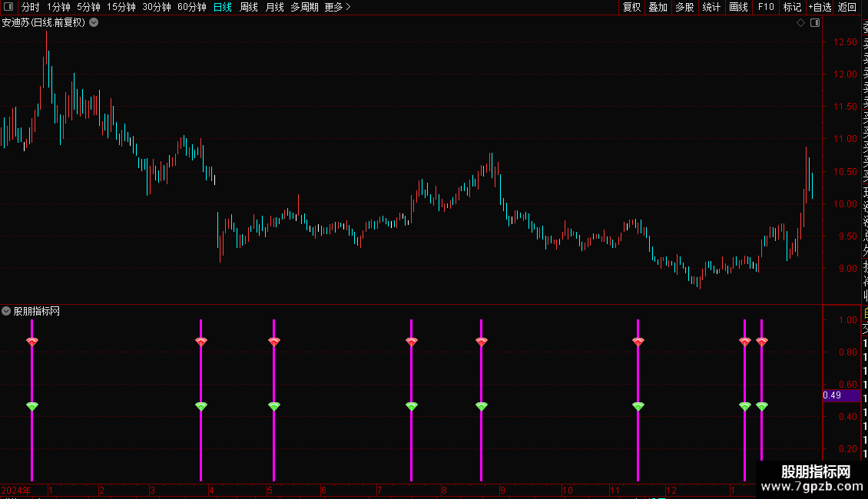
Task: Click the split-window icon near the price axis
Action: (x=815, y=23)
